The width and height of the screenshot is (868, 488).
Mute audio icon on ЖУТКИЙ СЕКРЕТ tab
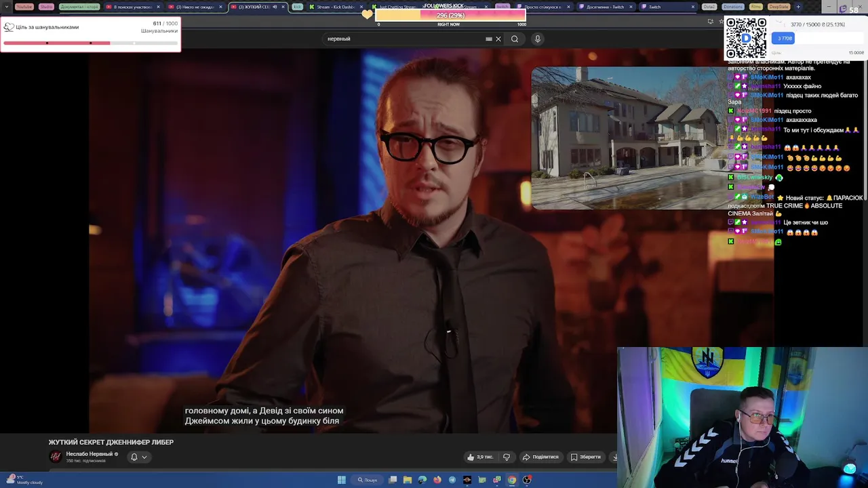pyautogui.click(x=274, y=7)
